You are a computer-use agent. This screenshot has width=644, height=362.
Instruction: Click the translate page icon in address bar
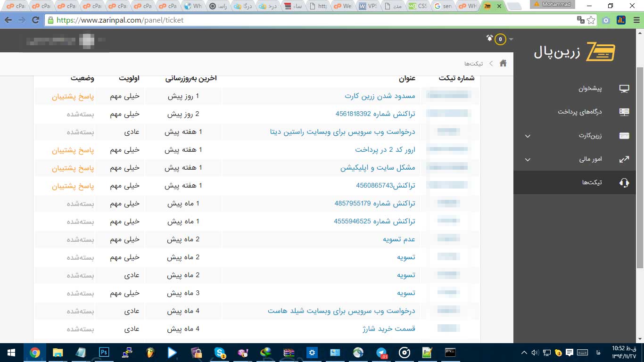[581, 20]
